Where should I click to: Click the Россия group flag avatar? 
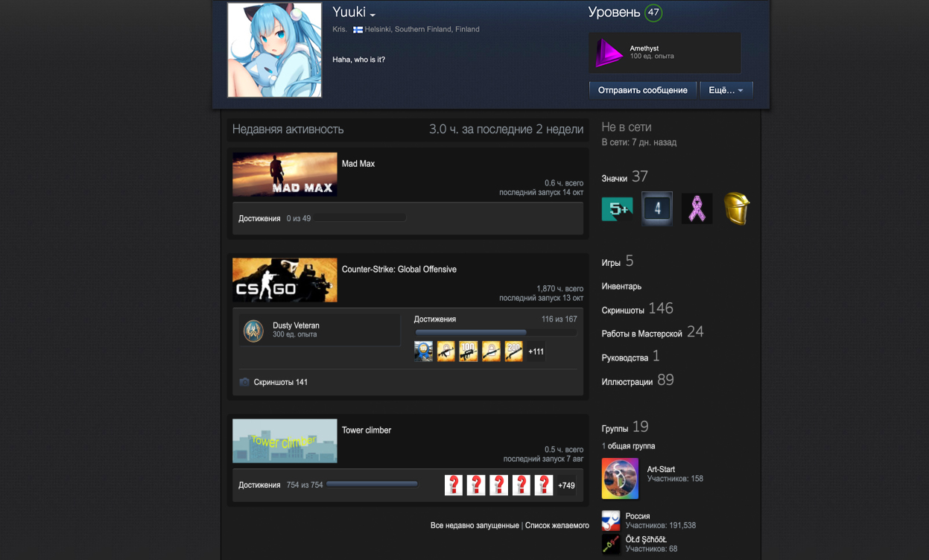(x=611, y=521)
